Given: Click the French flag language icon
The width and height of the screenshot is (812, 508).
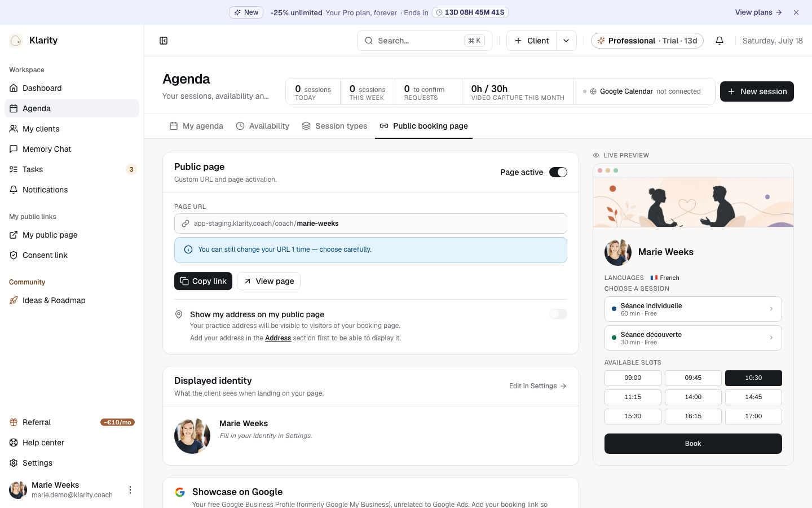Looking at the screenshot, I should 654,278.
